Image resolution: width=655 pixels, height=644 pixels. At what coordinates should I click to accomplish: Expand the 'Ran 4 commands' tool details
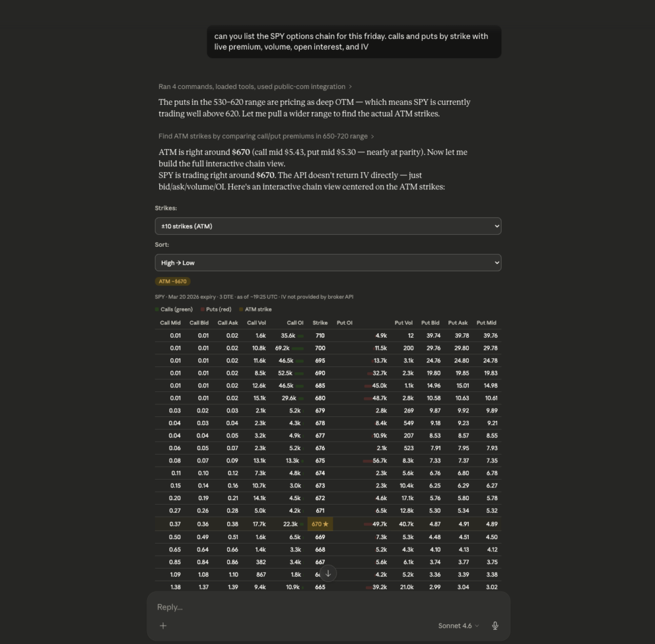(255, 86)
